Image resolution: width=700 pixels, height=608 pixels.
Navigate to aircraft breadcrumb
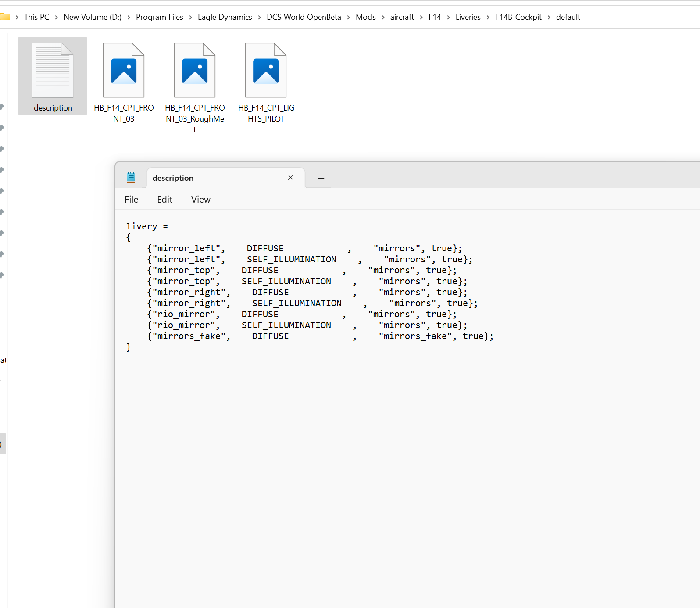(x=402, y=17)
